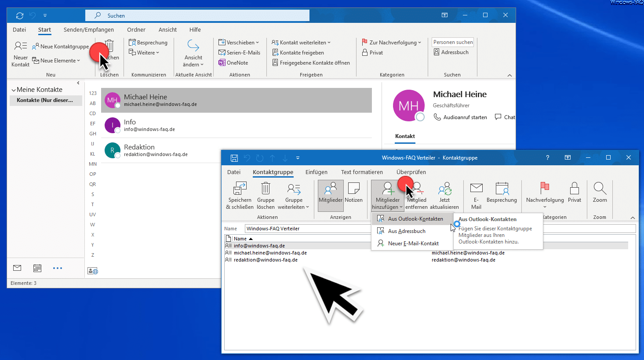The height and width of the screenshot is (360, 644).
Task: Click Mitglieder hinzufügen button
Action: (387, 196)
